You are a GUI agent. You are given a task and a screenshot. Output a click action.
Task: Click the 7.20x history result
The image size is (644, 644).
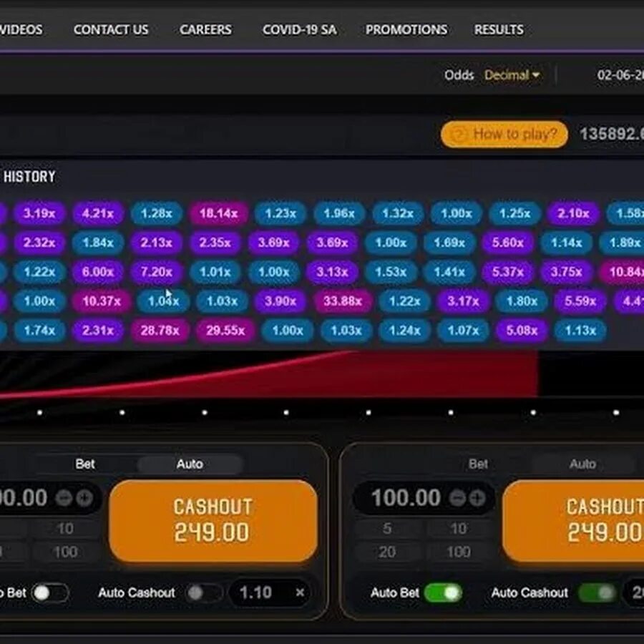coord(157,272)
